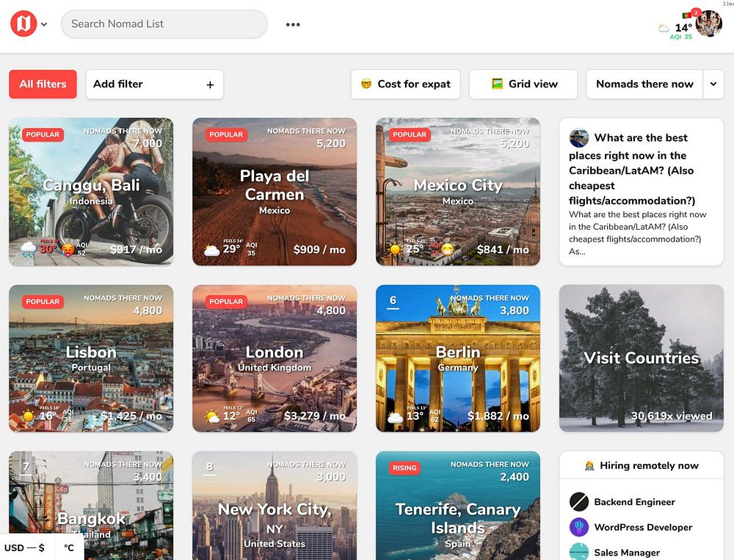Open the Sales Manager job listing
This screenshot has width=734, height=560.
pos(627,553)
